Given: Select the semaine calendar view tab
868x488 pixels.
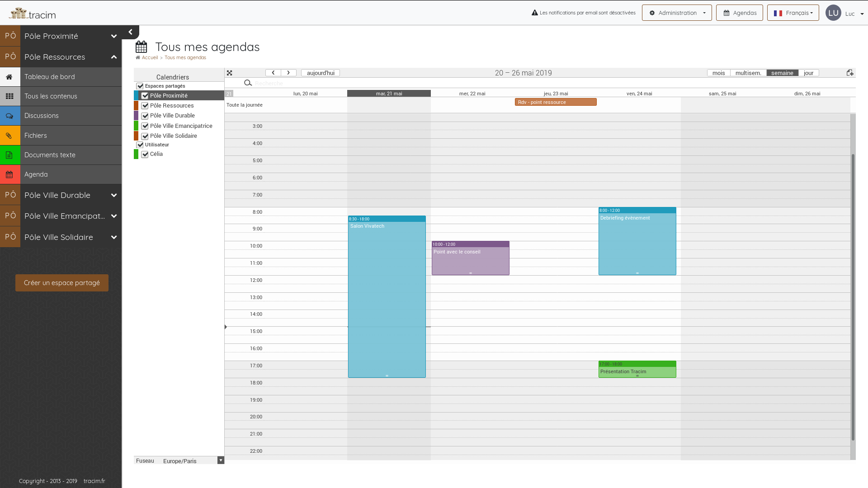Looking at the screenshot, I should tap(782, 73).
